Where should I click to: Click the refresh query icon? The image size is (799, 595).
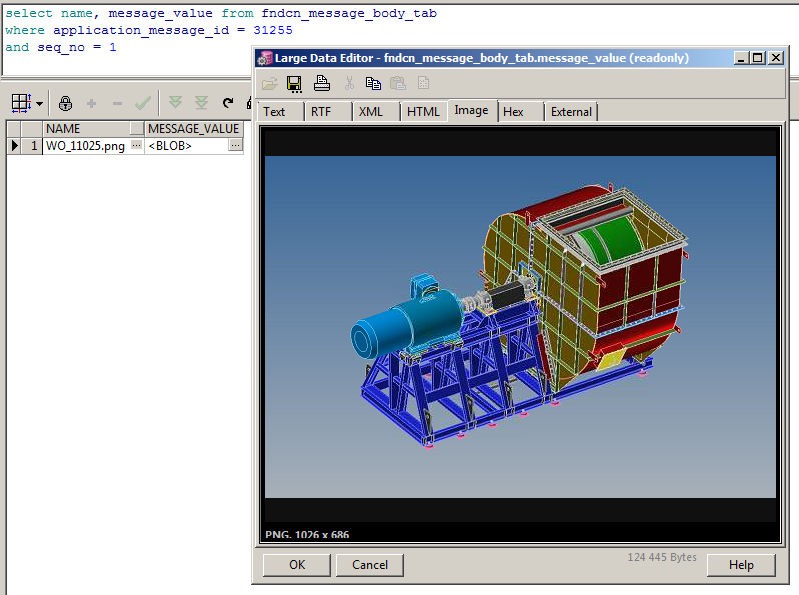click(x=229, y=103)
